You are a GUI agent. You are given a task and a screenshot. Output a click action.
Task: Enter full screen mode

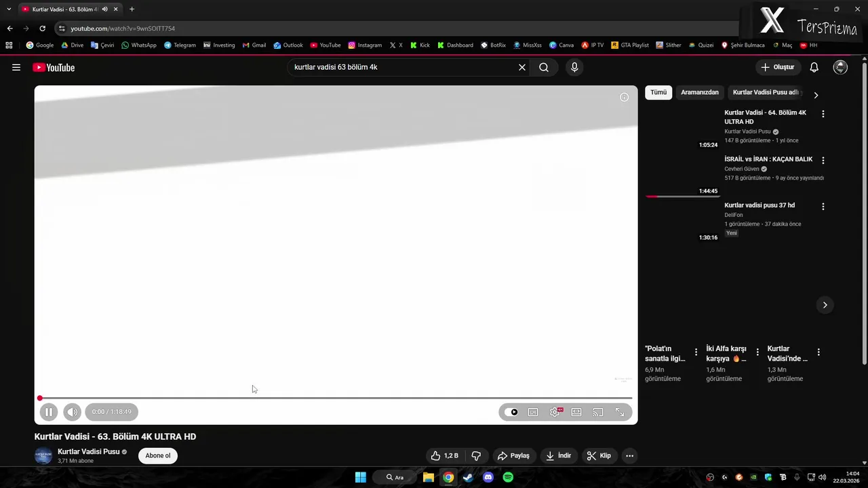620,412
